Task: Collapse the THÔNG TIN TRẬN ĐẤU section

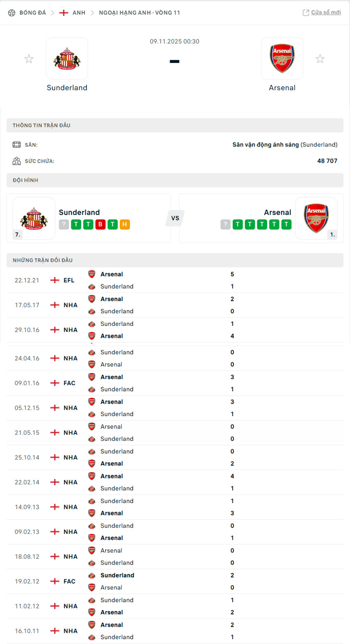Action: click(175, 125)
